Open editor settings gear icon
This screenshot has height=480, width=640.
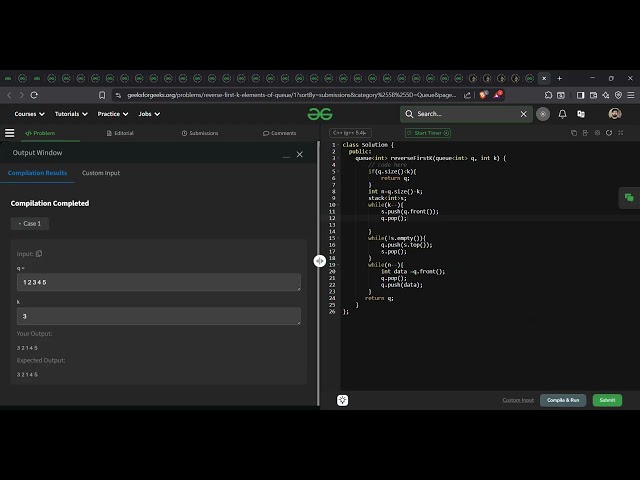[597, 133]
